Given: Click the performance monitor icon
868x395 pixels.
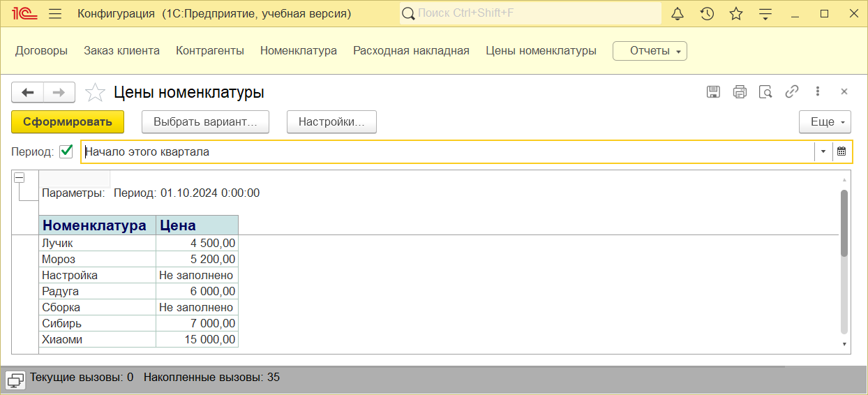Looking at the screenshot, I should coord(15,379).
